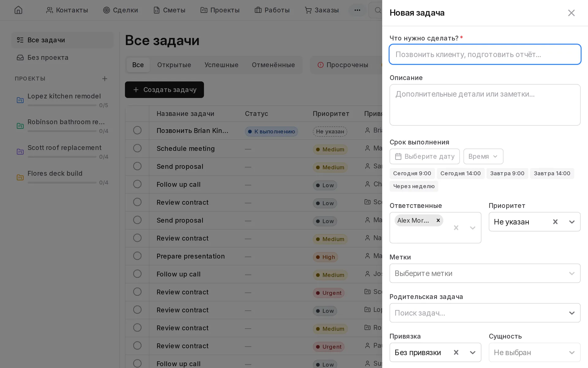Switch to the Открытые tab
The height and width of the screenshot is (368, 588).
point(174,65)
